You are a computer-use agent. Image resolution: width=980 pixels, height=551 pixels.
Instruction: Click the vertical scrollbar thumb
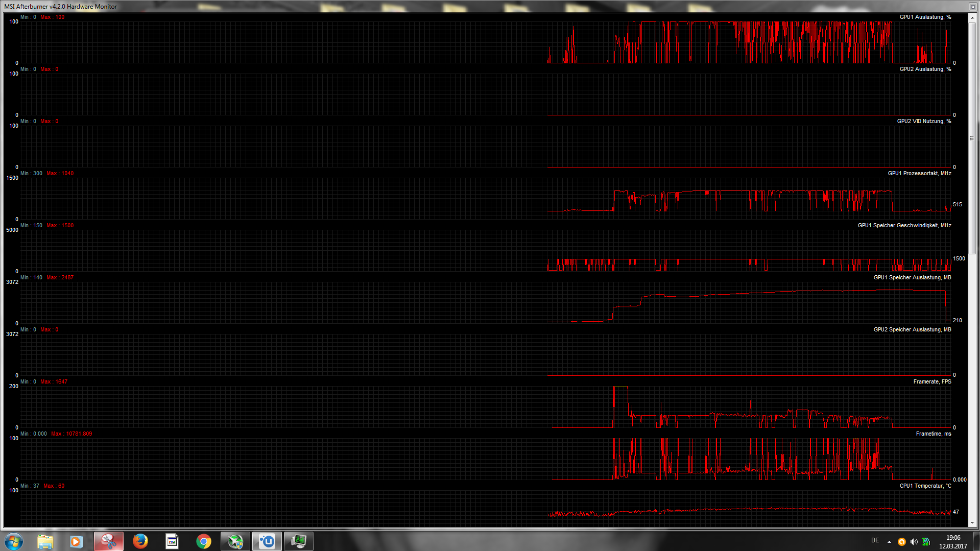coord(972,138)
